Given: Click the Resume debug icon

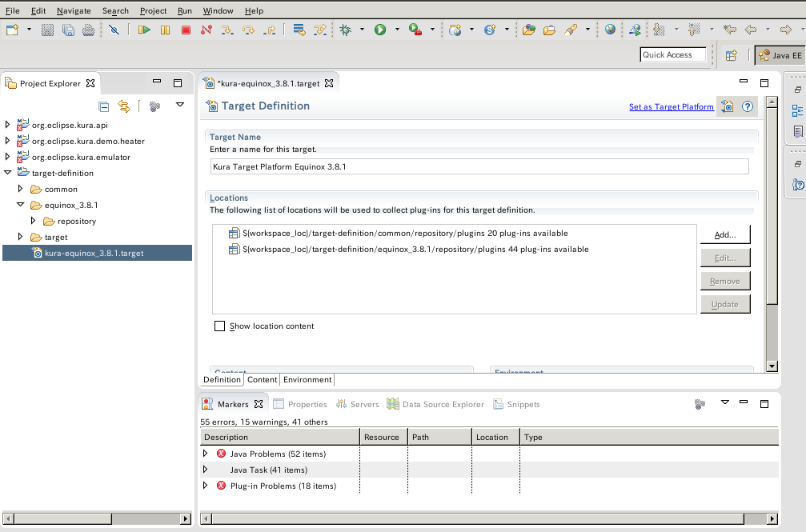Looking at the screenshot, I should [x=144, y=30].
